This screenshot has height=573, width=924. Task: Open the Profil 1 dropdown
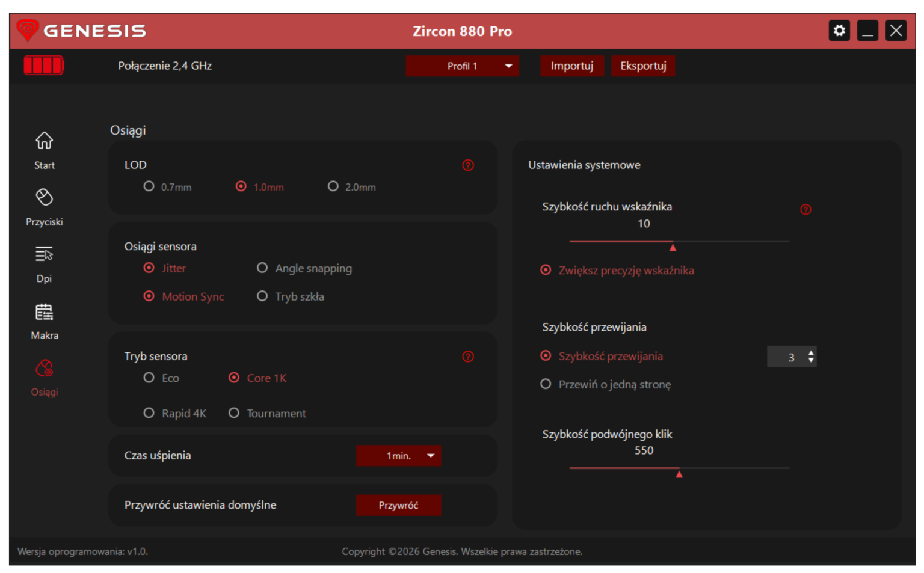[462, 66]
